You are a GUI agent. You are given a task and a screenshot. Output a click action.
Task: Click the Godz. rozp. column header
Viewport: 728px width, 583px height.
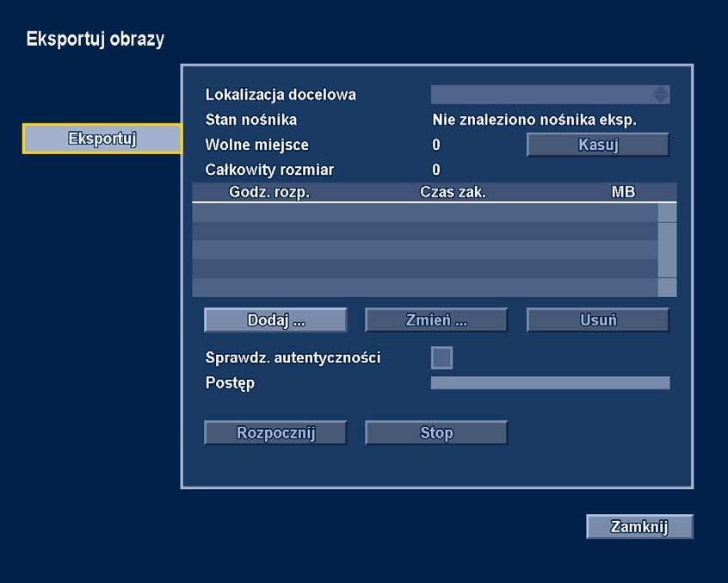269,192
